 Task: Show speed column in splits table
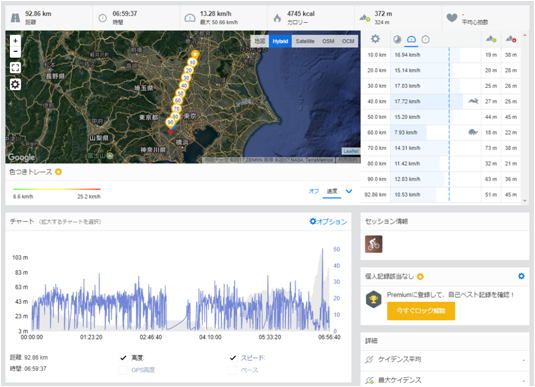[x=411, y=40]
